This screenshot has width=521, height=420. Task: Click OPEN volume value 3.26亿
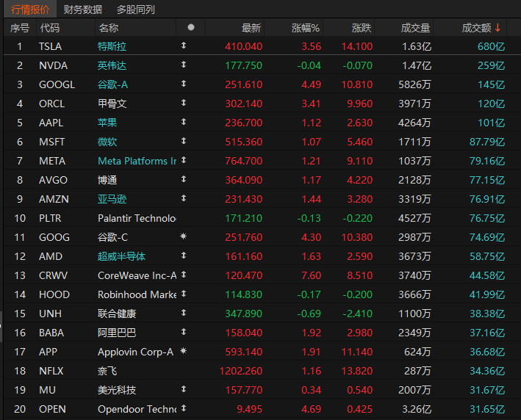417,409
